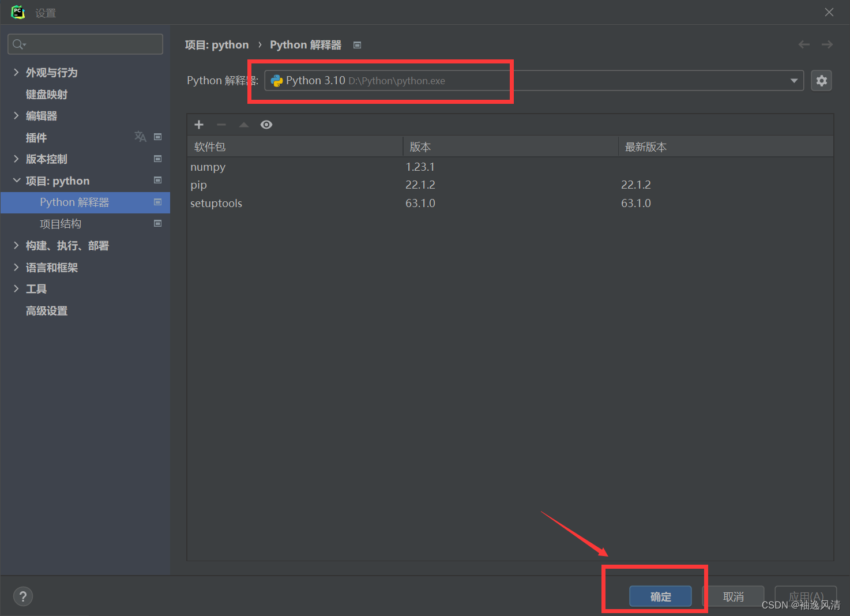The height and width of the screenshot is (616, 850).
Task: Select numpy package row
Action: point(510,167)
